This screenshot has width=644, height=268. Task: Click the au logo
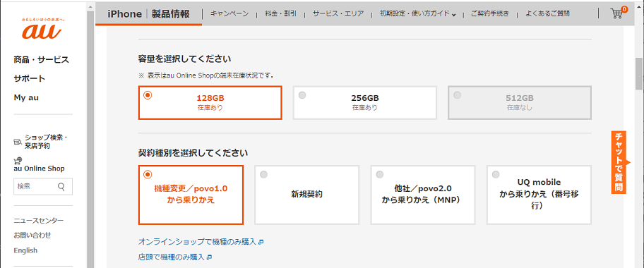coord(42,29)
